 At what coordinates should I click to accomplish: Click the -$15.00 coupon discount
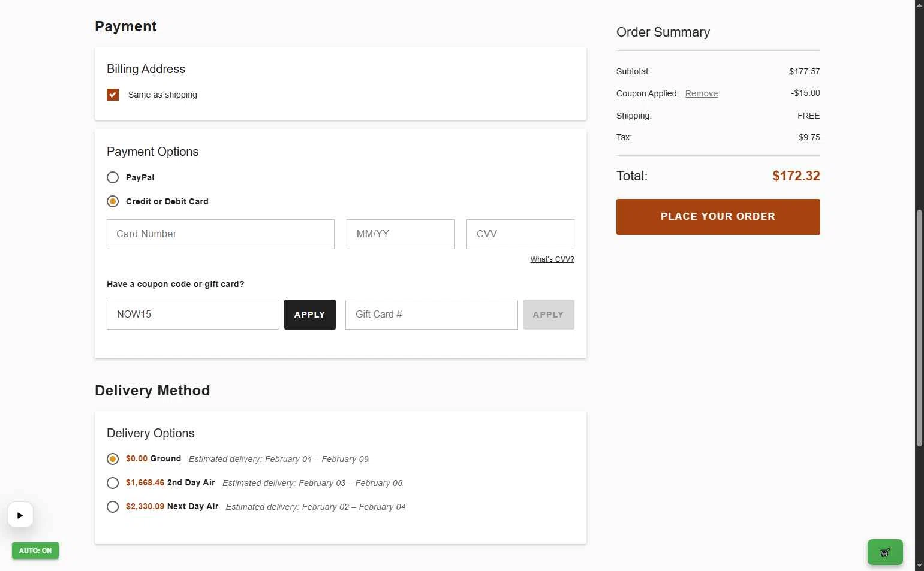point(805,93)
